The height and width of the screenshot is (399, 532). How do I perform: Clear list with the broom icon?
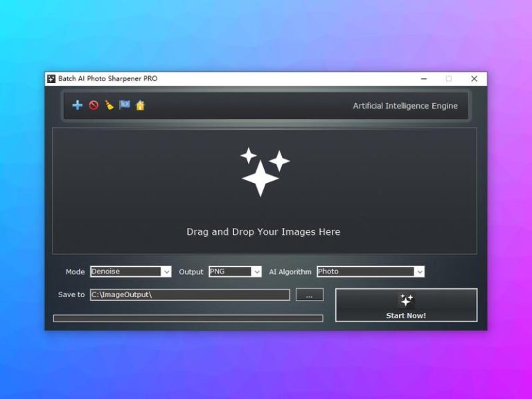[109, 105]
